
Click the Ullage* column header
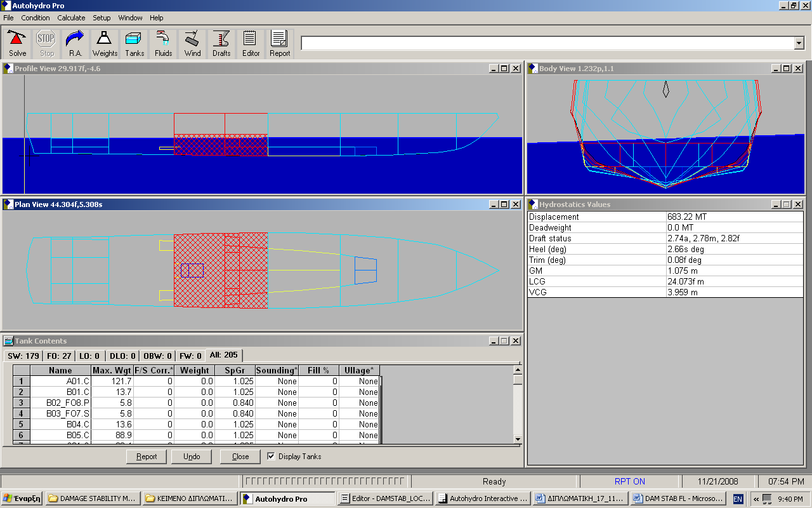coord(359,370)
